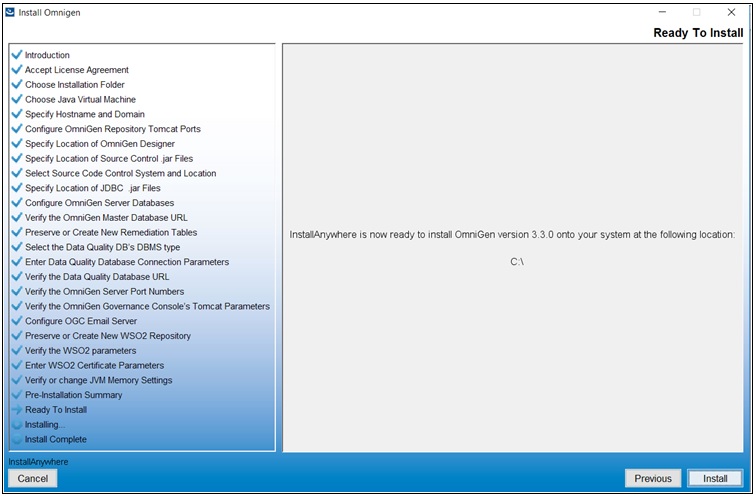Click checkmark beside Verify the OmniGen Server Port Numbers
This screenshot has width=756, height=497.
click(17, 291)
